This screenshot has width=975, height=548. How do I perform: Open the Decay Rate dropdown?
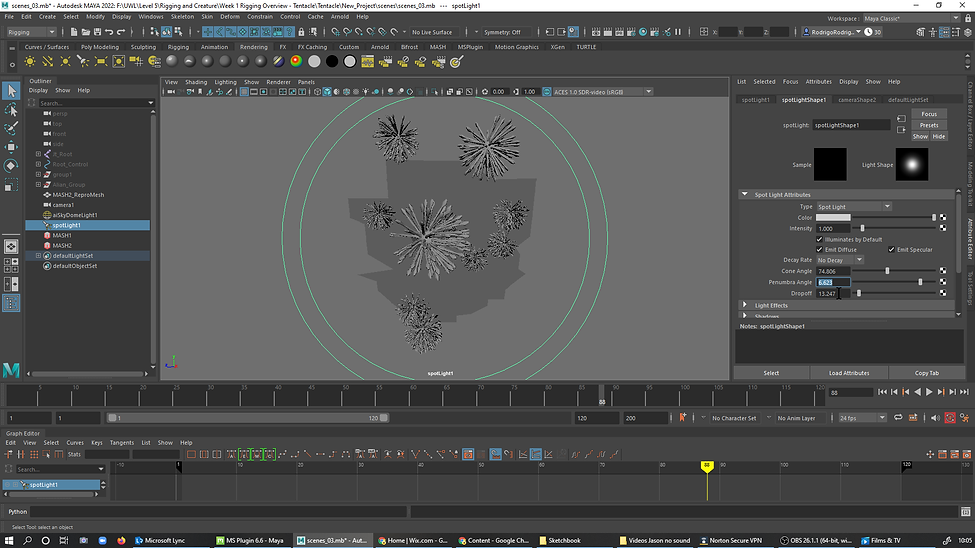[839, 260]
